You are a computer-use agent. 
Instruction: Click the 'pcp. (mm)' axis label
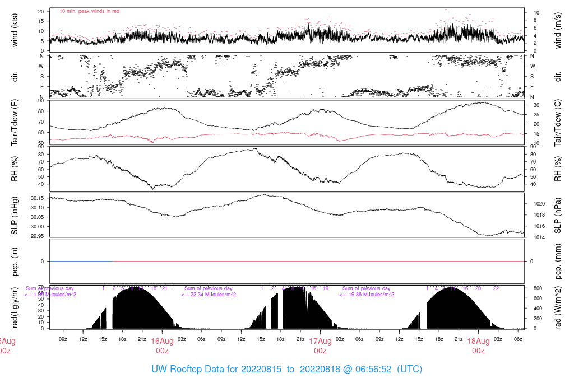tap(558, 261)
